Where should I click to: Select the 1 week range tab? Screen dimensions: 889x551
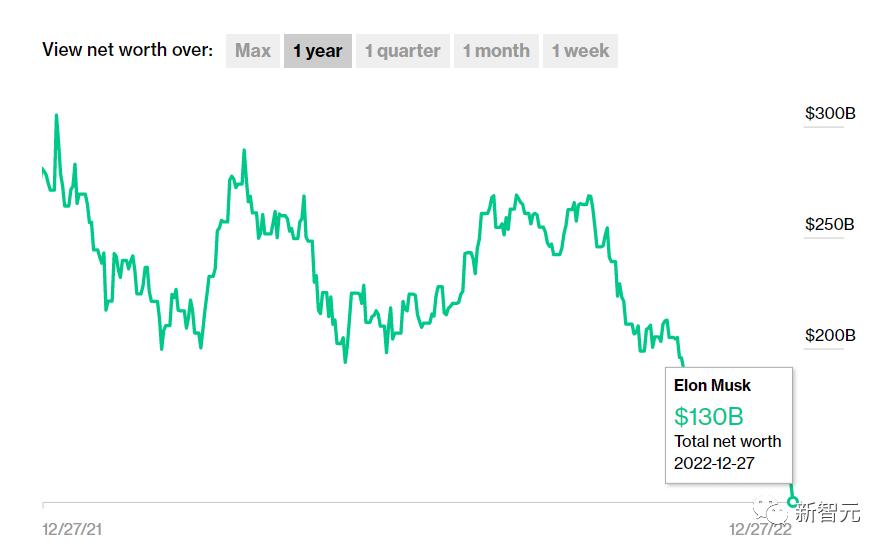[x=580, y=51]
